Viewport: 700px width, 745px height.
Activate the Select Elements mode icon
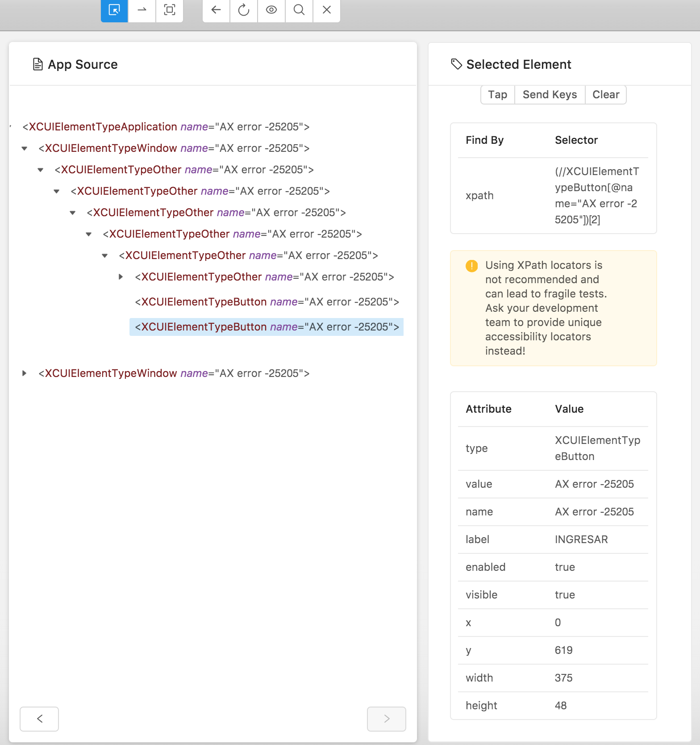click(x=114, y=10)
